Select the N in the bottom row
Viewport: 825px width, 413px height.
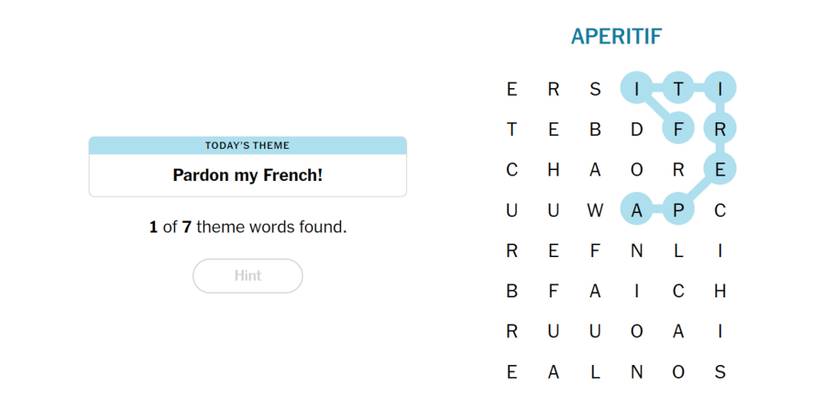click(x=636, y=374)
